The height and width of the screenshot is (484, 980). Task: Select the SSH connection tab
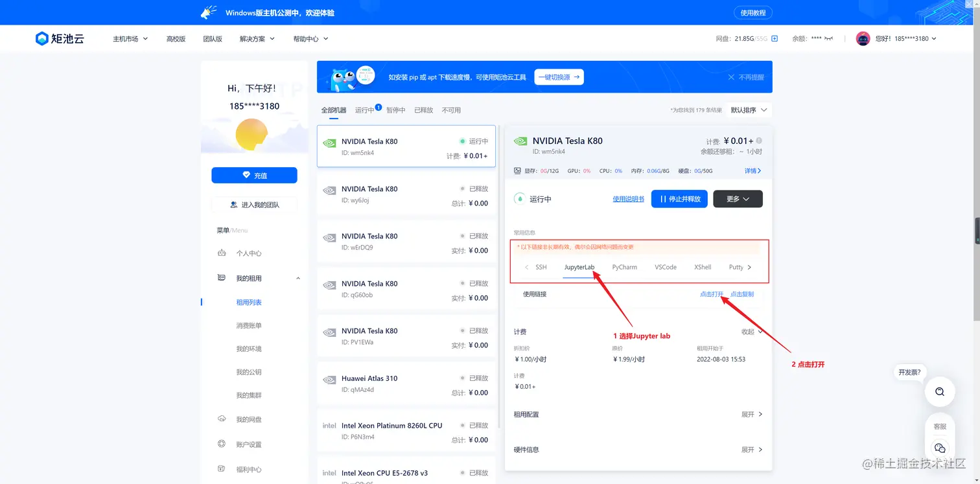(541, 267)
